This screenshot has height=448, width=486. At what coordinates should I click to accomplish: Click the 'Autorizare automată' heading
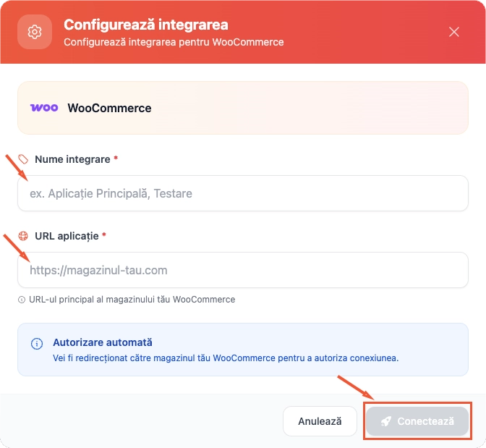(103, 342)
